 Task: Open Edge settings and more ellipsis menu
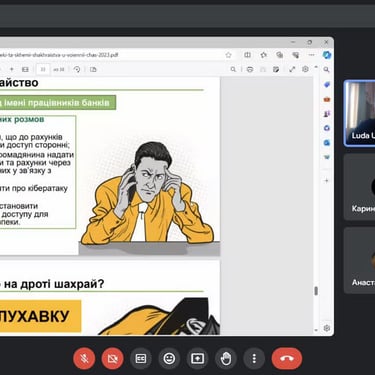tap(312, 55)
